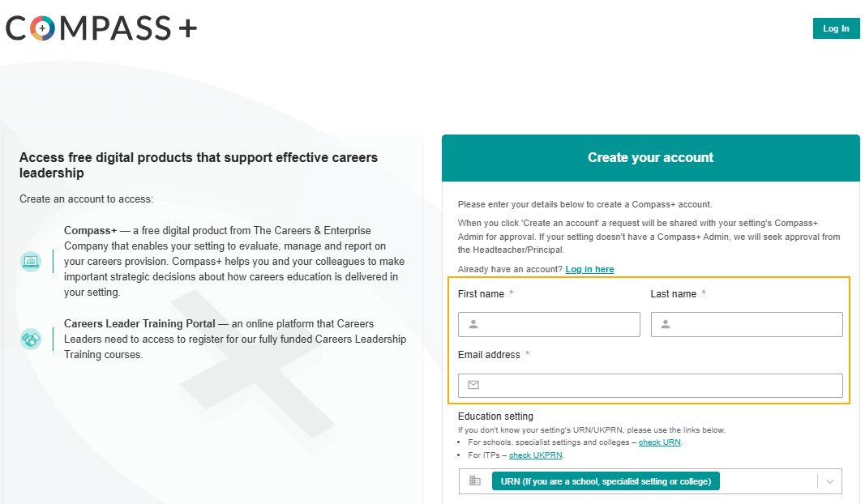Click the Compass+ logo
This screenshot has width=865, height=504.
pos(101,28)
